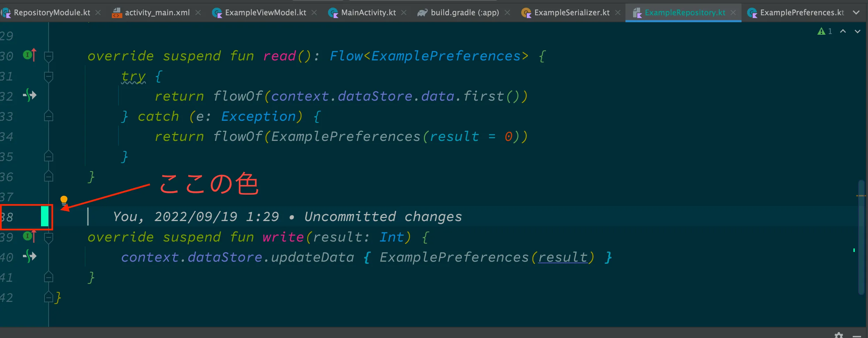Open the build.gradle (:app) tab
This screenshot has width=868, height=338.
[464, 13]
